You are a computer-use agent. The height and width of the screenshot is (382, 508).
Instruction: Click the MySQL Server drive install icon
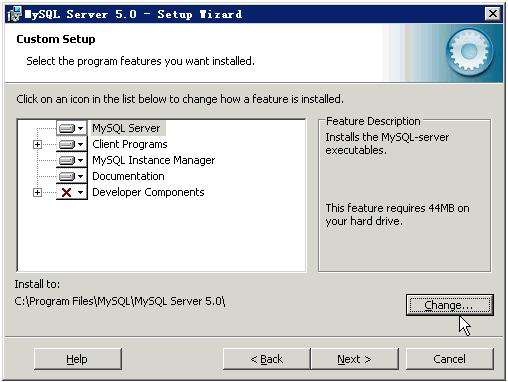tap(67, 128)
